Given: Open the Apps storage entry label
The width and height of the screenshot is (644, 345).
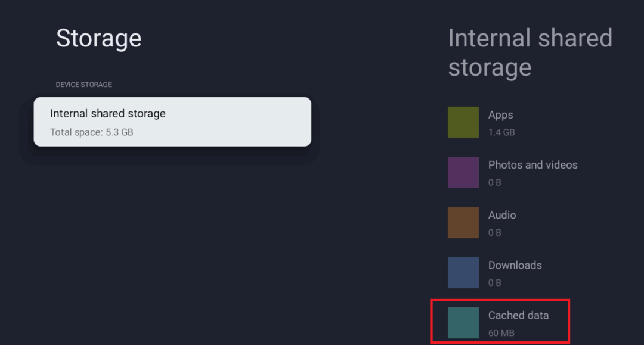Looking at the screenshot, I should 501,115.
